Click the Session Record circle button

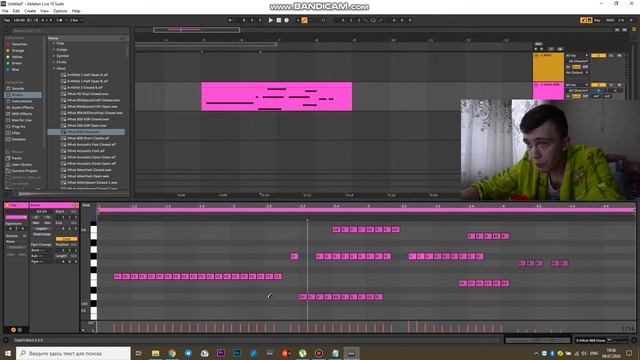point(323,20)
